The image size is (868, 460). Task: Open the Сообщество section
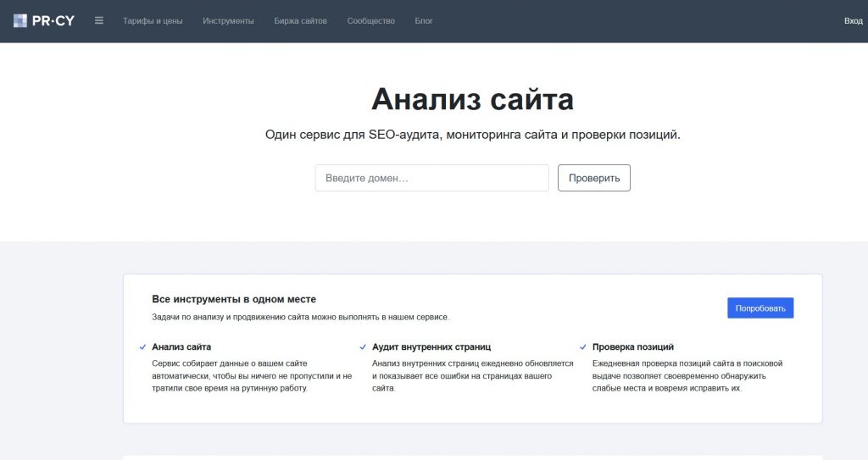pos(370,20)
